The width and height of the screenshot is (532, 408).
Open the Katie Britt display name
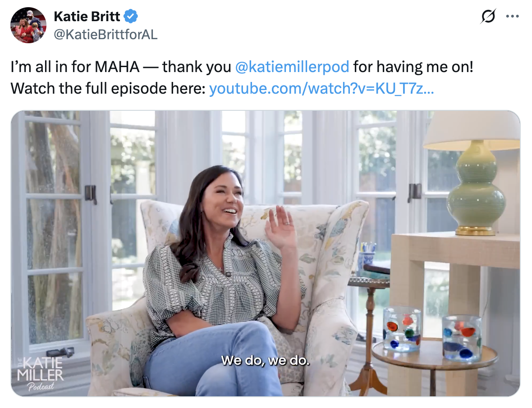tap(87, 16)
